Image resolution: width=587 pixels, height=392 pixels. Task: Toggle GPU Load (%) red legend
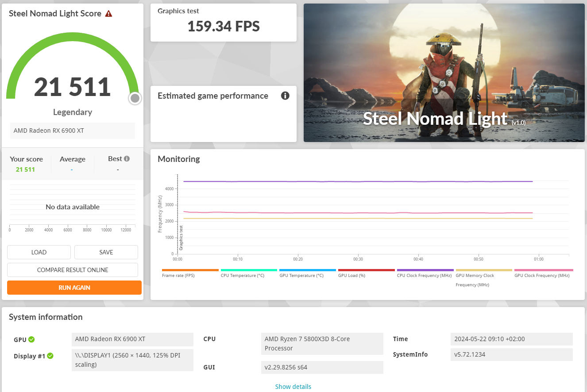[x=367, y=270]
